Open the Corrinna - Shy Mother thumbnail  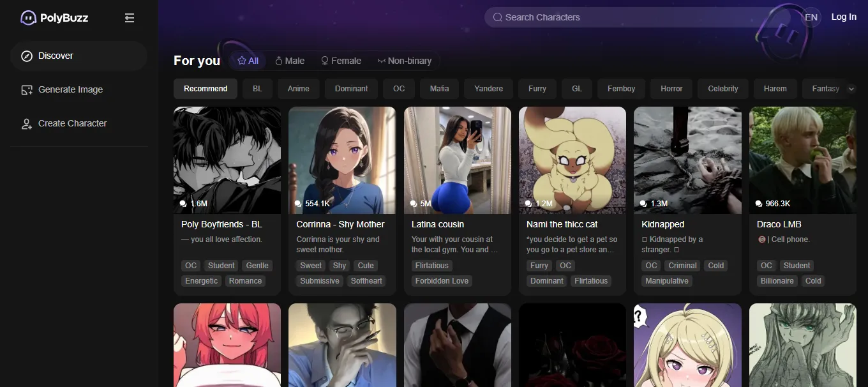click(342, 160)
